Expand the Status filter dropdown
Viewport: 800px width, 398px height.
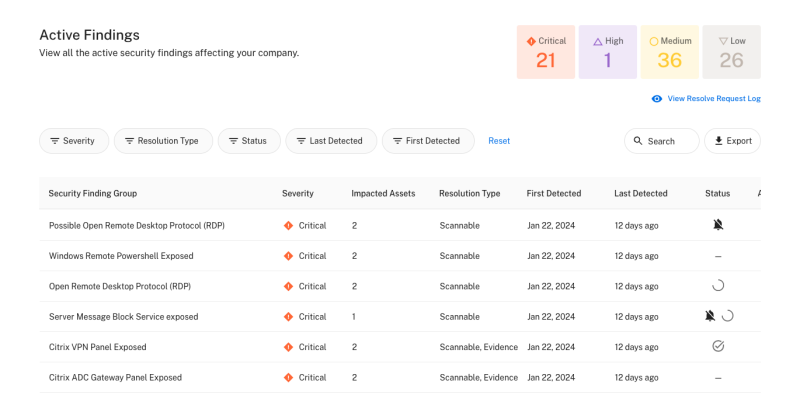(249, 141)
